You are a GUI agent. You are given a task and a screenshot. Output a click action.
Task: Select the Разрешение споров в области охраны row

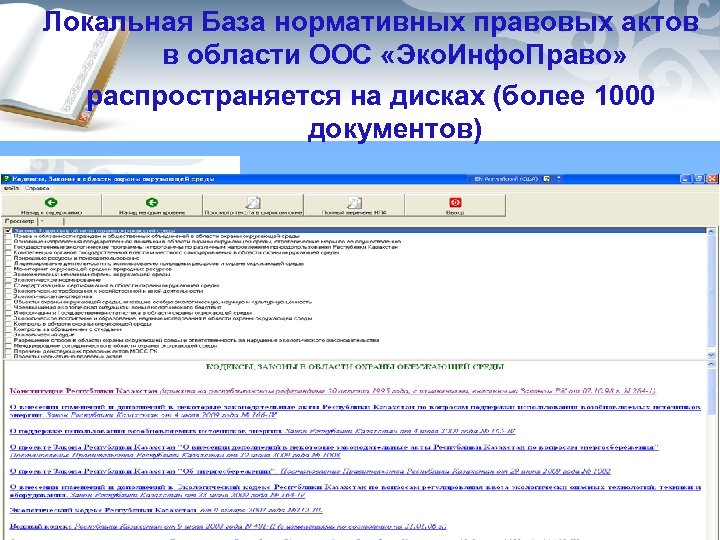(196, 340)
